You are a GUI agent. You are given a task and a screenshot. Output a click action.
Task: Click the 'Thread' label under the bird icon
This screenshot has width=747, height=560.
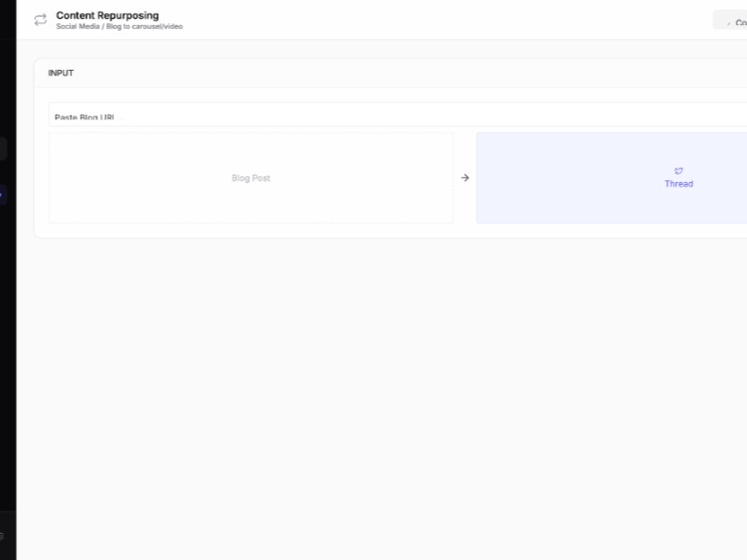pos(678,184)
